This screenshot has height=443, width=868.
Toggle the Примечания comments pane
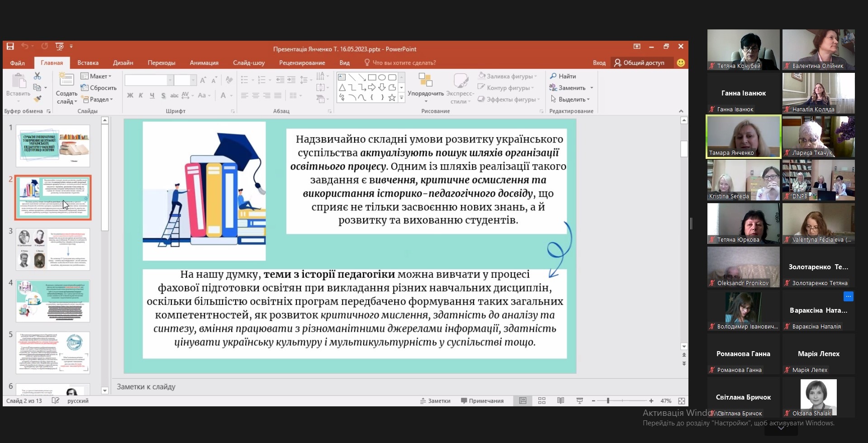coord(482,401)
